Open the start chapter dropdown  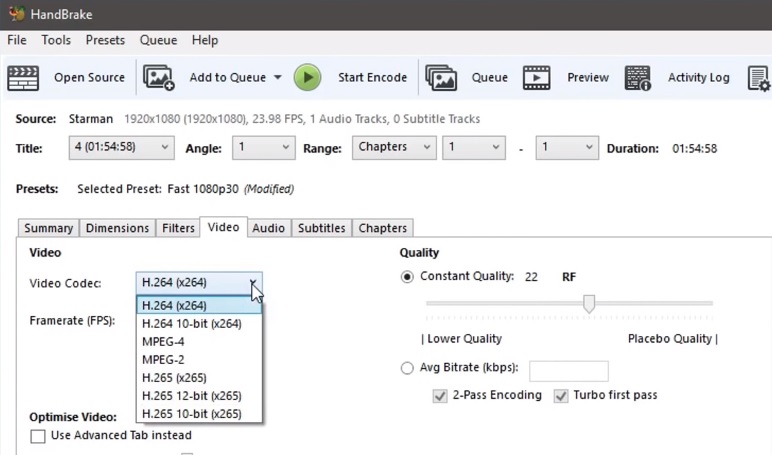pyautogui.click(x=474, y=148)
